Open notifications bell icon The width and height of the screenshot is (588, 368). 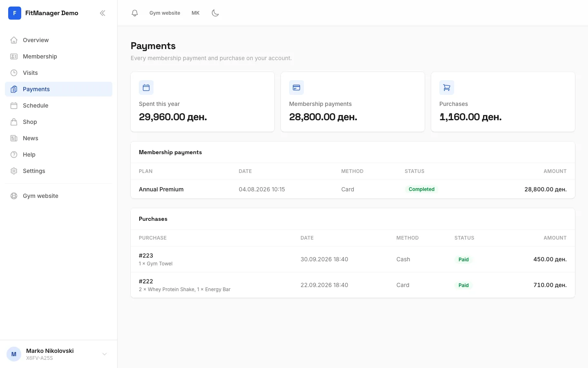click(135, 13)
